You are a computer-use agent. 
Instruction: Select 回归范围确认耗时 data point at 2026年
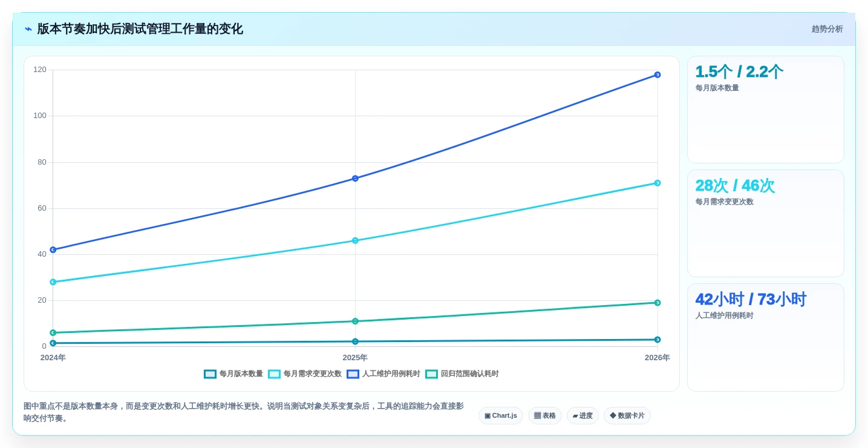[x=658, y=303]
